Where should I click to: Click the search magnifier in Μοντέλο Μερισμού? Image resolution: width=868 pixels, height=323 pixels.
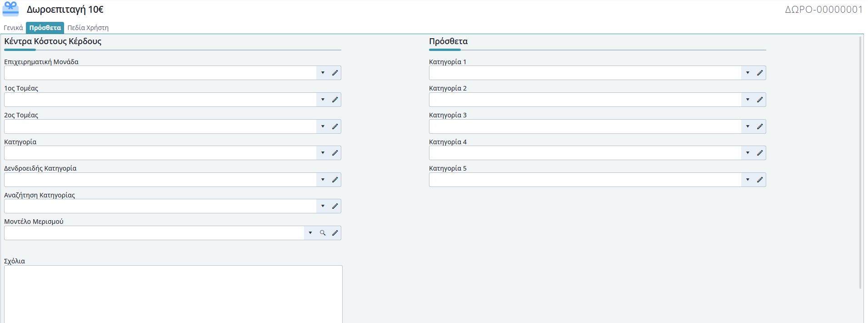click(323, 233)
